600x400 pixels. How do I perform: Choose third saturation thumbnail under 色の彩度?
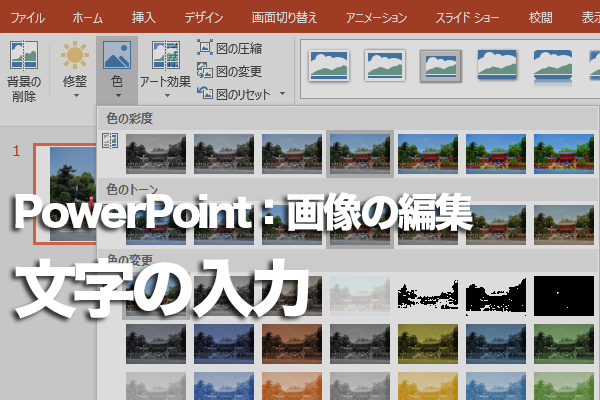tap(292, 154)
